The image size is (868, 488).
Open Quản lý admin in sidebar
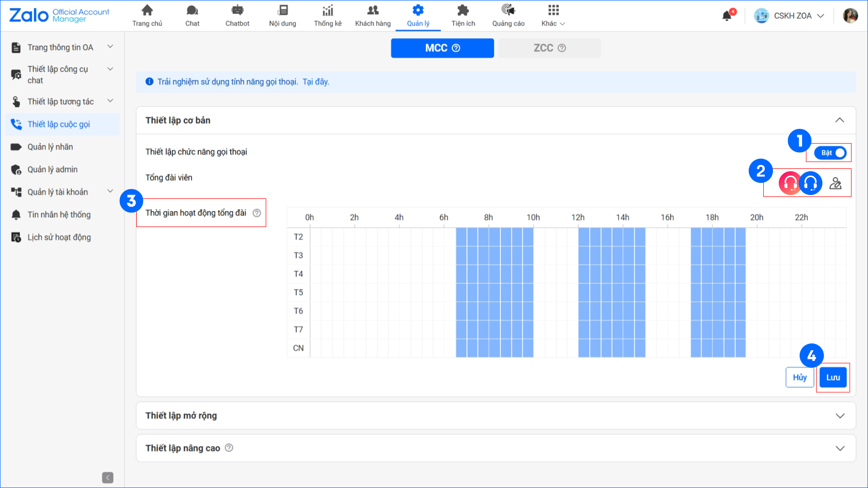pos(62,169)
